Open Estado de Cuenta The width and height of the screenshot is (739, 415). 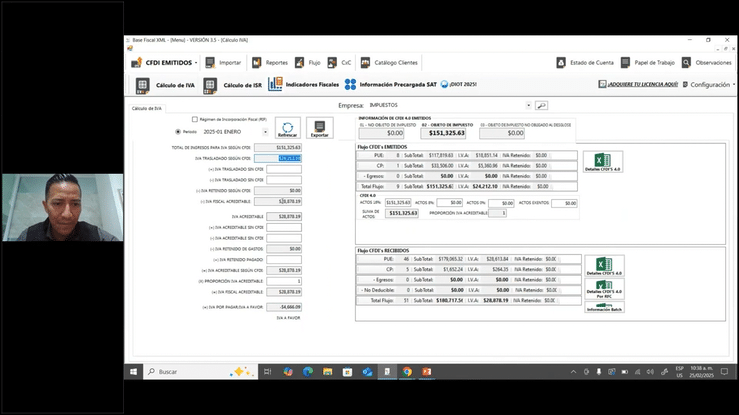click(x=585, y=63)
